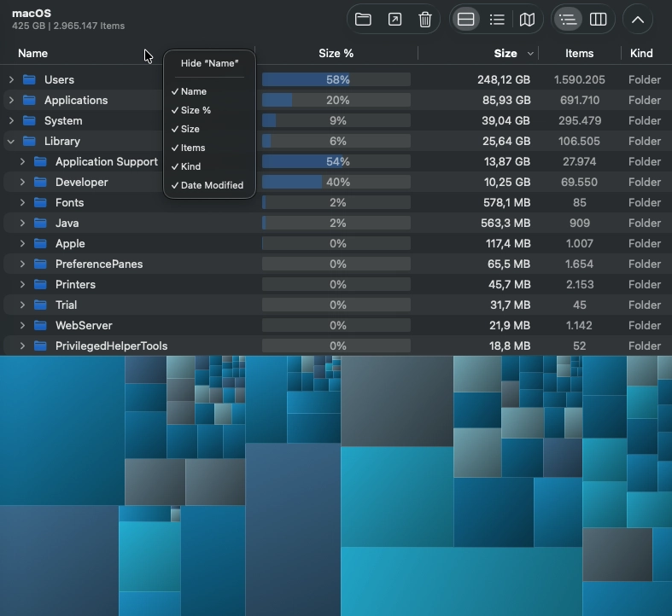The height and width of the screenshot is (616, 672).
Task: Sort by the Name column header
Action: [x=33, y=54]
